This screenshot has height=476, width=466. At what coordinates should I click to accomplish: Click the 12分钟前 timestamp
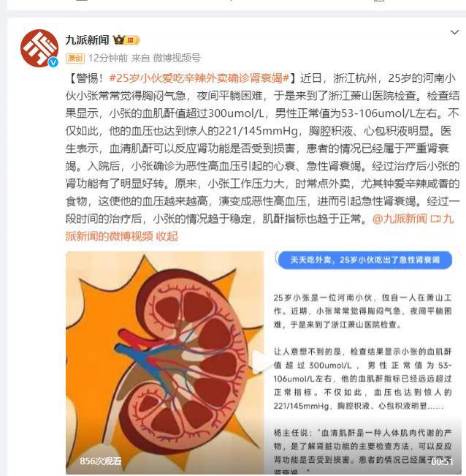pyautogui.click(x=108, y=58)
